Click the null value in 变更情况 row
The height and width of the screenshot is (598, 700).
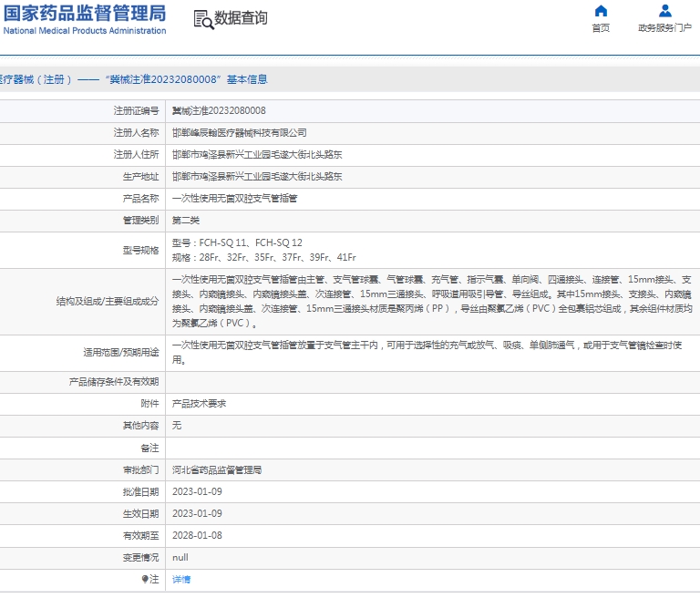180,557
